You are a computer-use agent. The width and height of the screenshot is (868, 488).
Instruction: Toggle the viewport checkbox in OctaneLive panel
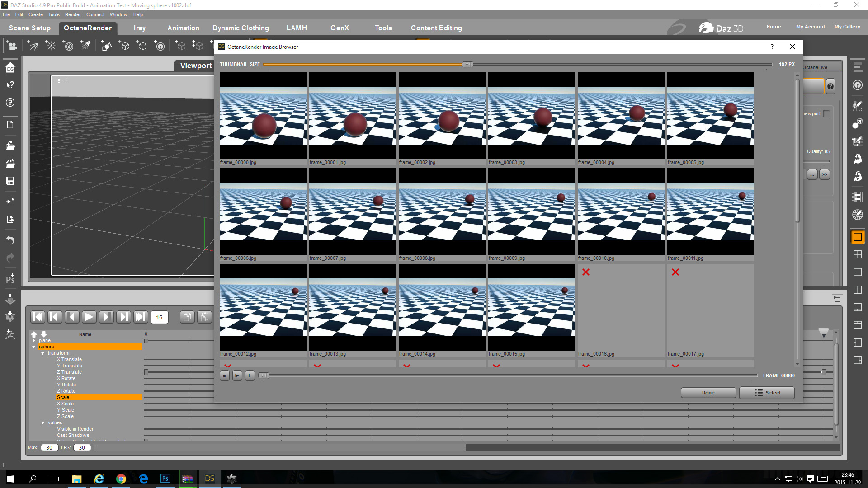point(826,114)
